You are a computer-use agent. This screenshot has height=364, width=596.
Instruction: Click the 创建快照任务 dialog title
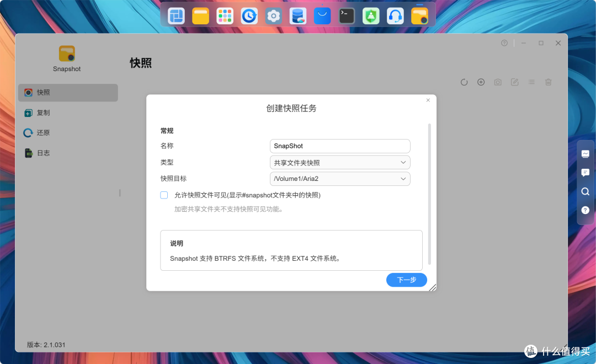point(291,108)
